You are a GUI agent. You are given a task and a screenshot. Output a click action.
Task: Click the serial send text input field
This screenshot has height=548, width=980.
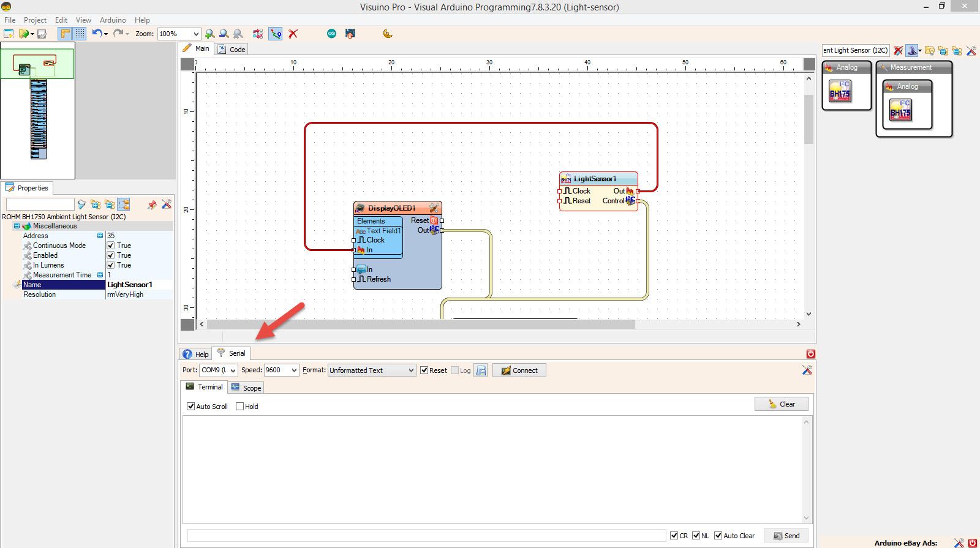[426, 536]
